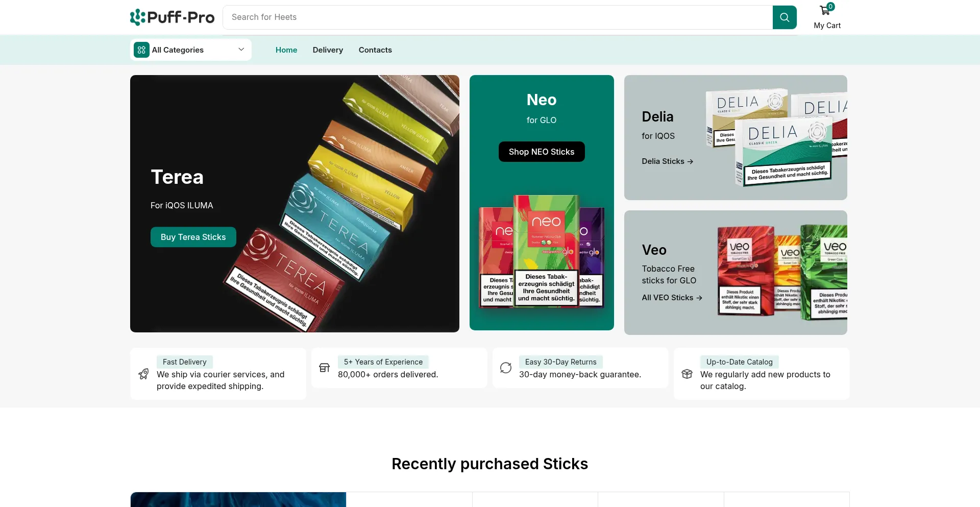The width and height of the screenshot is (980, 507).
Task: Click the My Cart label
Action: [x=827, y=26]
